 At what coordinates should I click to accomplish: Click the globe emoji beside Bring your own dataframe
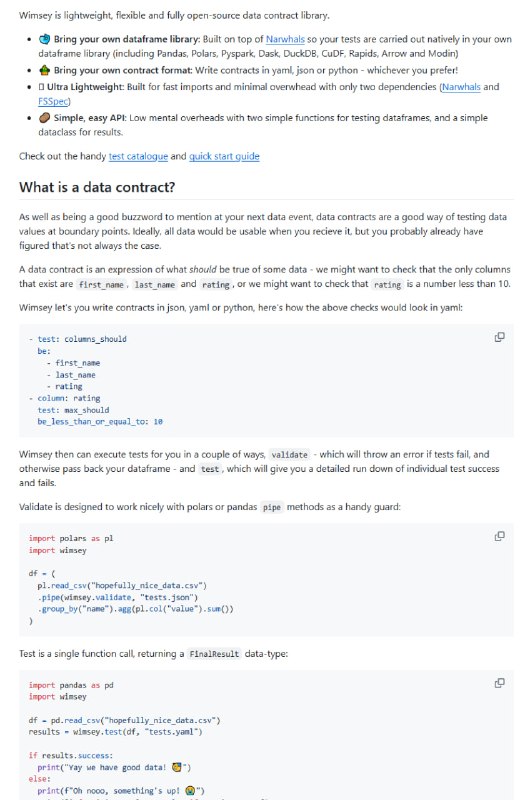point(44,39)
